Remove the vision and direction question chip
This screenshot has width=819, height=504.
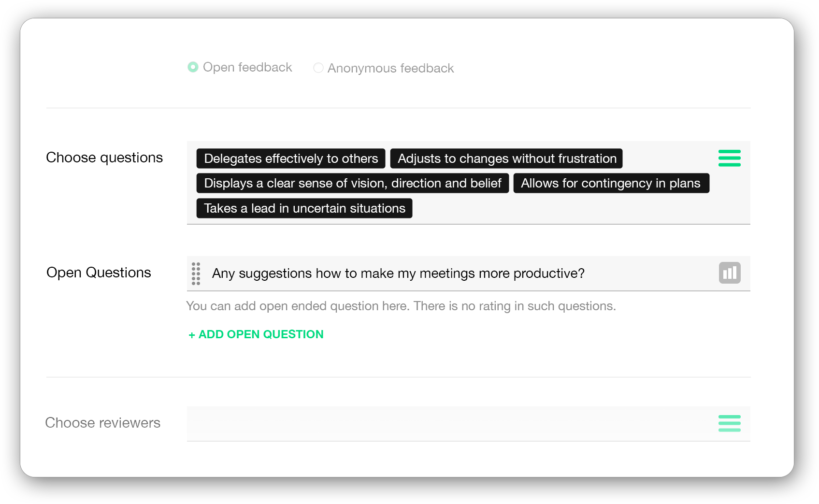click(352, 183)
